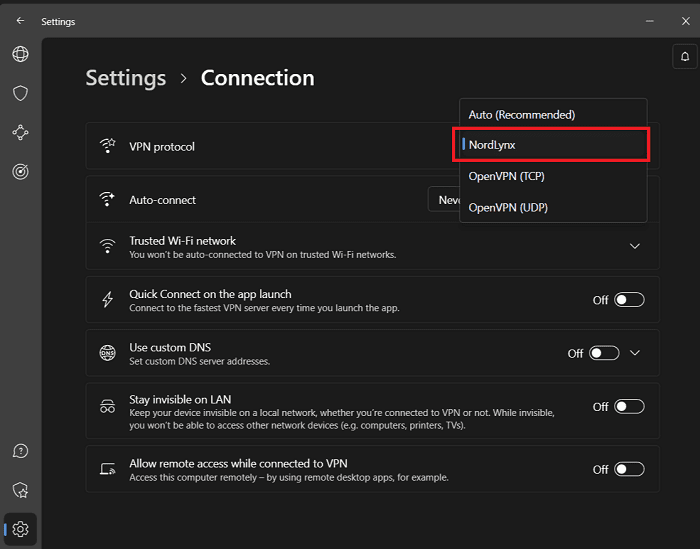This screenshot has width=700, height=549.
Task: Open the shield Threat Protection sidebar icon
Action: coord(20,93)
